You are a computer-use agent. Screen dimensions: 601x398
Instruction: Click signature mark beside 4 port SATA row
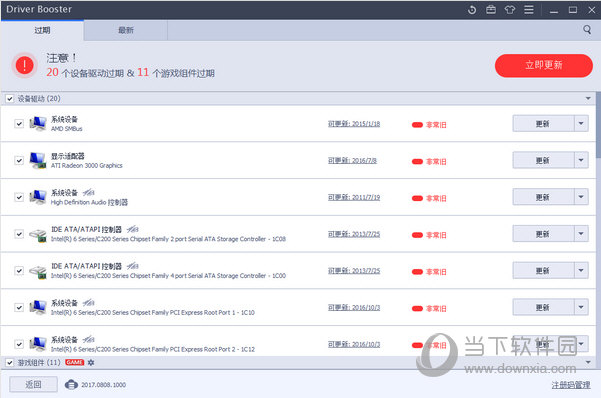[x=133, y=266]
